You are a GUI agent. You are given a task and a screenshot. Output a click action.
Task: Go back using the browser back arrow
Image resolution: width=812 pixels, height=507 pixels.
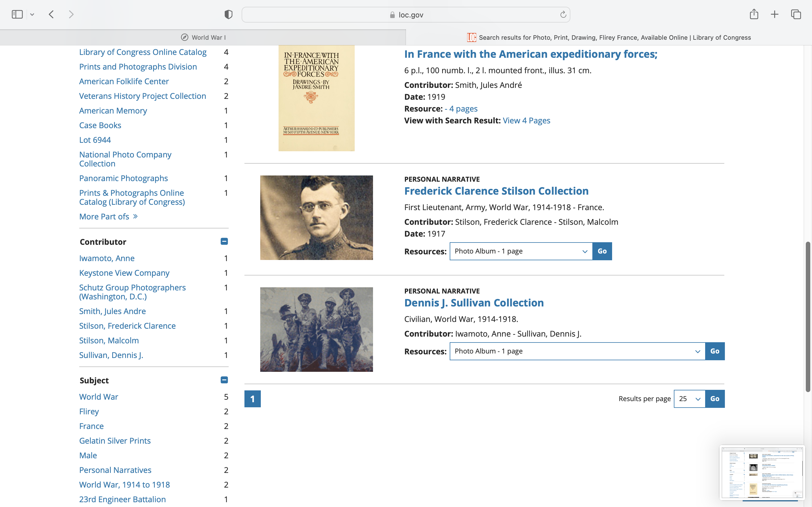pos(51,14)
